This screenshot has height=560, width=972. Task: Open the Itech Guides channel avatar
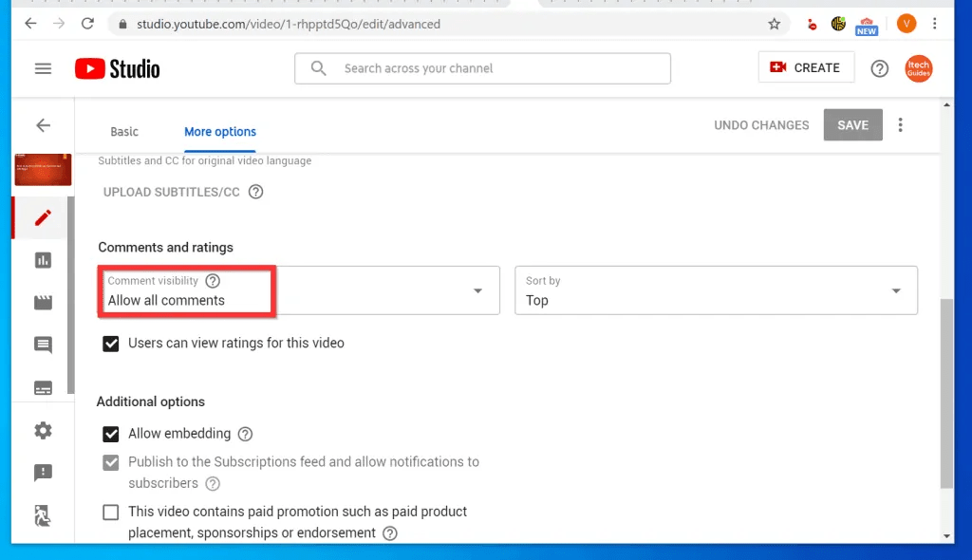click(918, 68)
